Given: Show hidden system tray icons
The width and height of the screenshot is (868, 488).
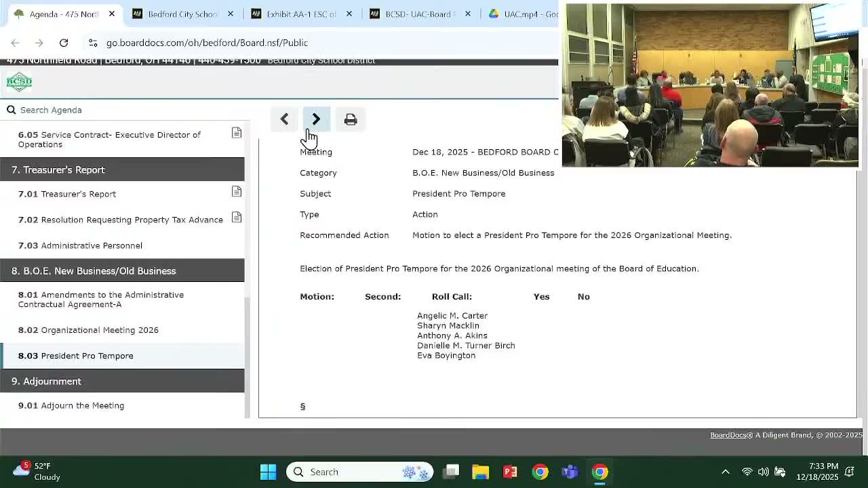Looking at the screenshot, I should click(725, 472).
